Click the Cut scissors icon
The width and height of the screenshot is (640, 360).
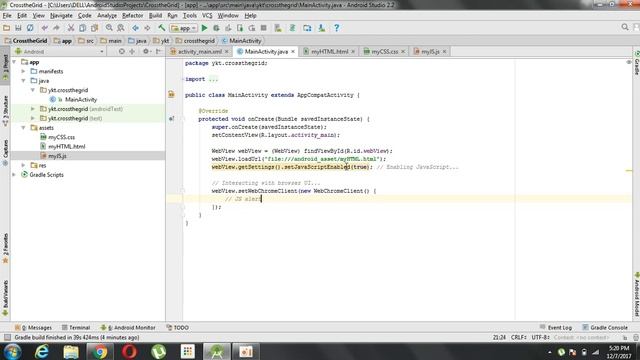click(71, 28)
